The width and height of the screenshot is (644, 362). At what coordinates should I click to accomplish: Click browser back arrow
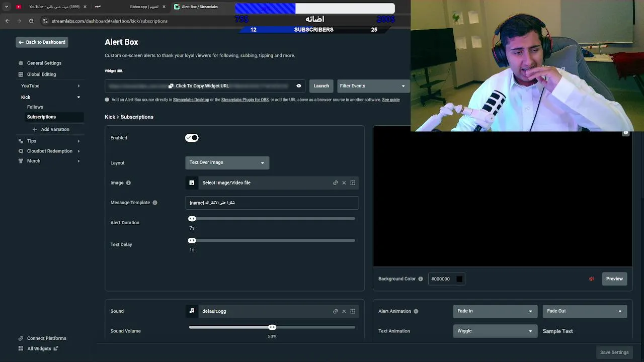[7, 21]
